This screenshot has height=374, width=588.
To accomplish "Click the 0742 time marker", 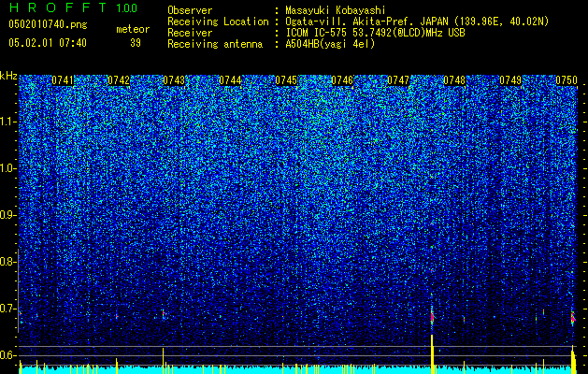I will [x=119, y=80].
